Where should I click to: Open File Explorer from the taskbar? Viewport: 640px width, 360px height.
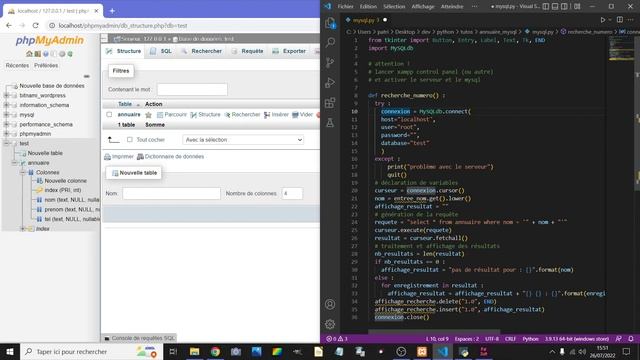pyautogui.click(x=195, y=351)
